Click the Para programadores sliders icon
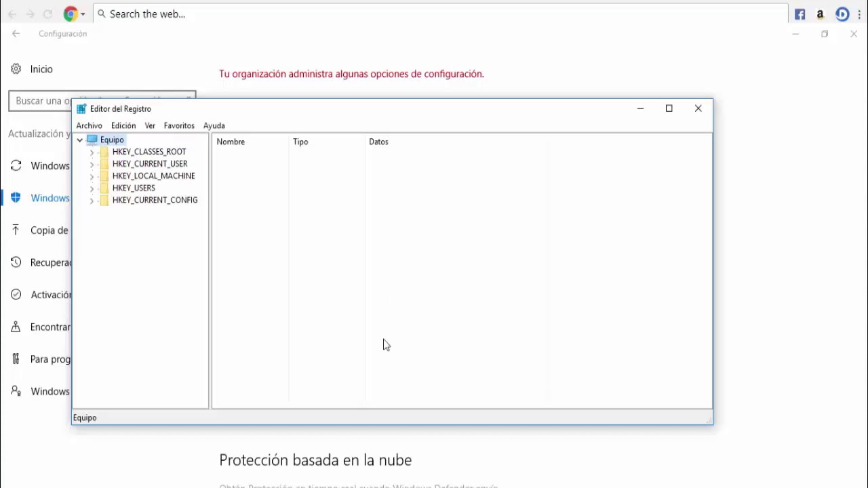Screen dimensions: 868x488 pos(16,359)
